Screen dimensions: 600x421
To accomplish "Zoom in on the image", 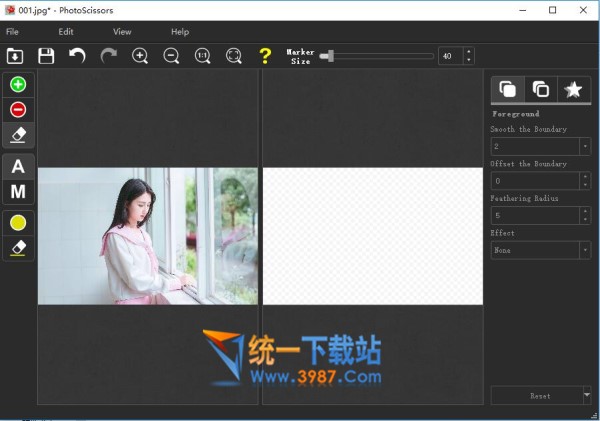I will click(x=140, y=56).
